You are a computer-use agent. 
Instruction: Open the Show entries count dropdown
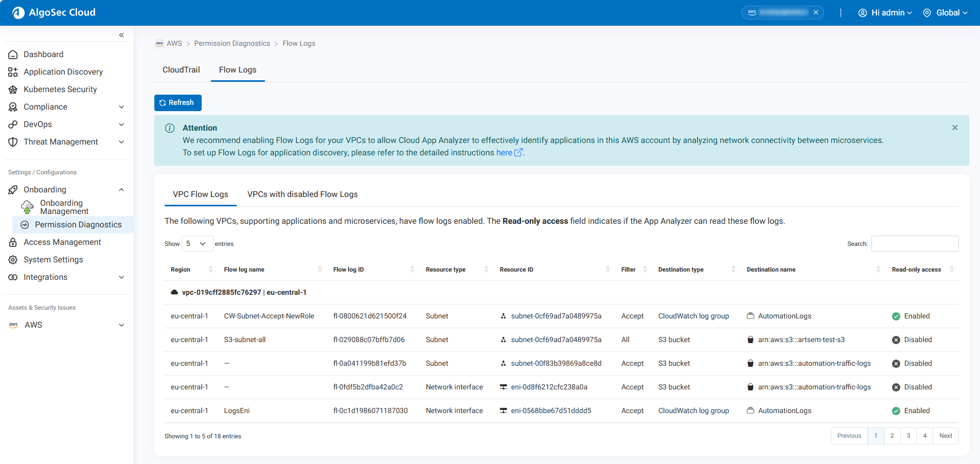[197, 244]
